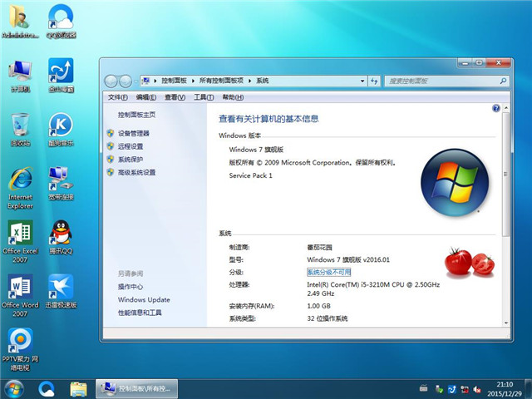Open the 帮助(H) menu
Image resolution: width=532 pixels, height=399 pixels.
[x=233, y=97]
